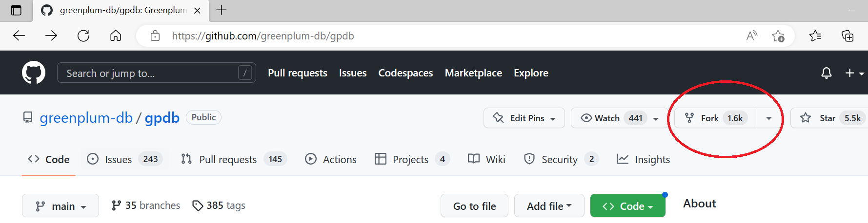Expand the Fork options dropdown arrow
This screenshot has height=223, width=868.
click(x=768, y=118)
